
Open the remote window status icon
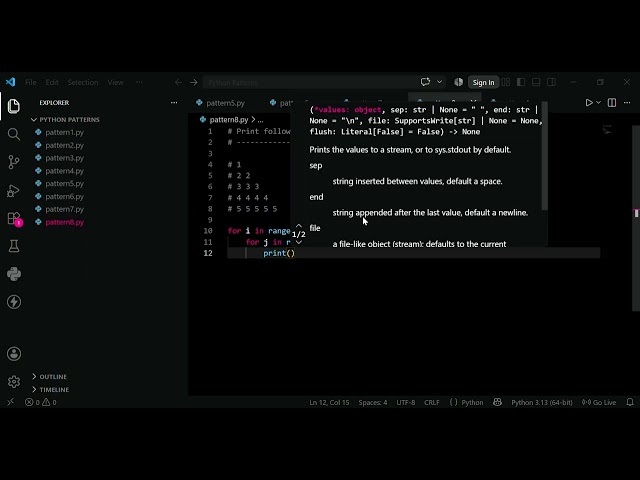click(11, 402)
